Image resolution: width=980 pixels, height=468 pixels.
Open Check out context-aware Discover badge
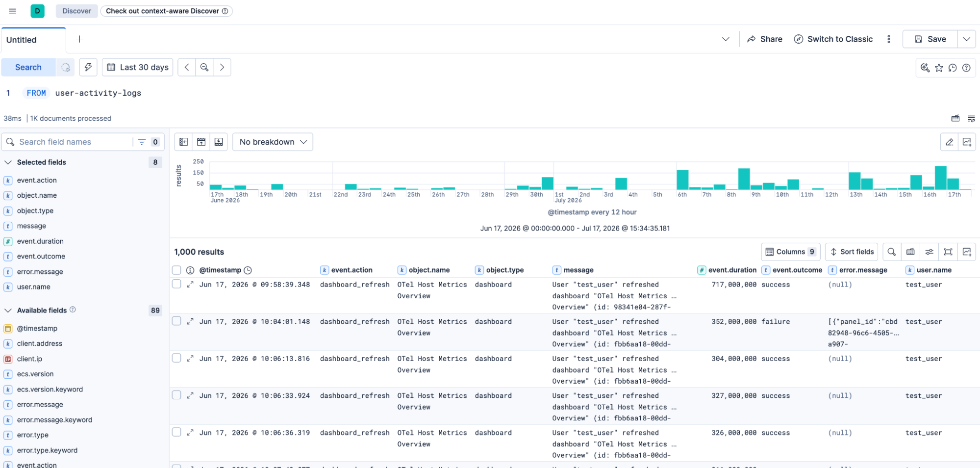(167, 11)
